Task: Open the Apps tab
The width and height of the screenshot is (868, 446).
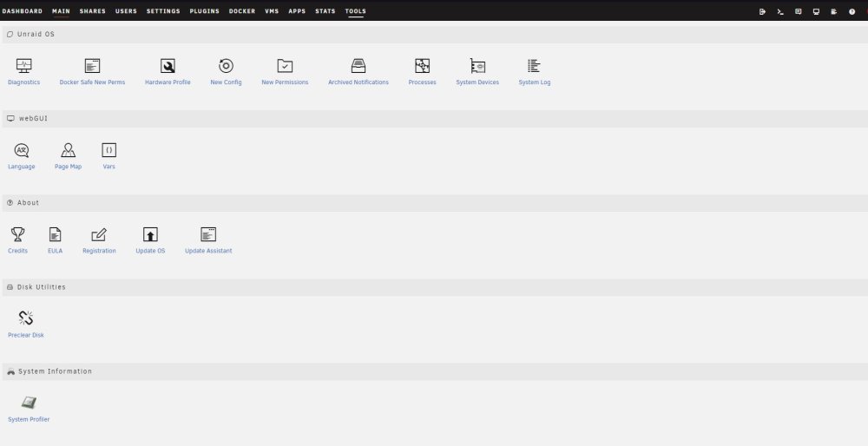Action: click(297, 11)
